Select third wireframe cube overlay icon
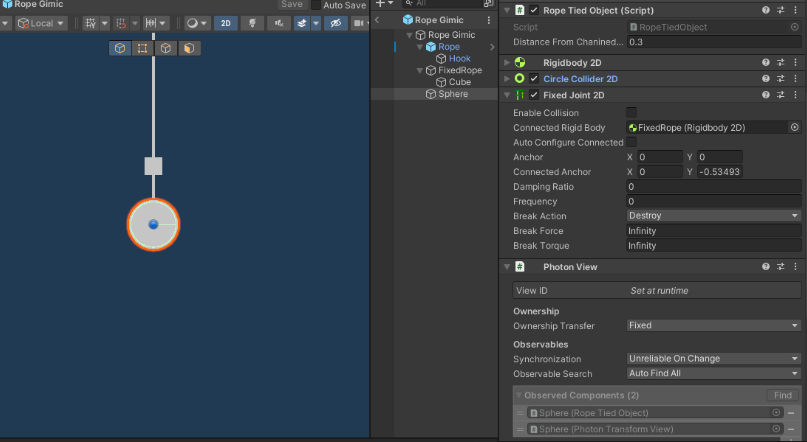 tap(166, 48)
